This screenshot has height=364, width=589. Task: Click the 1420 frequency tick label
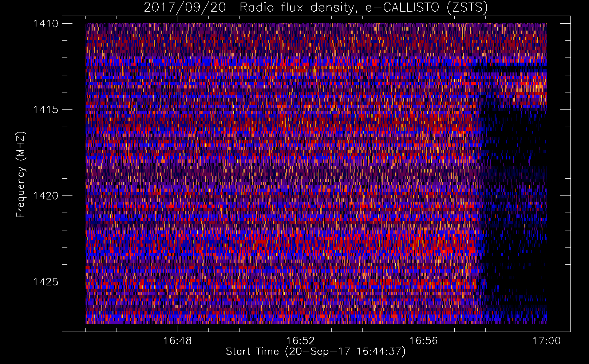coord(46,196)
